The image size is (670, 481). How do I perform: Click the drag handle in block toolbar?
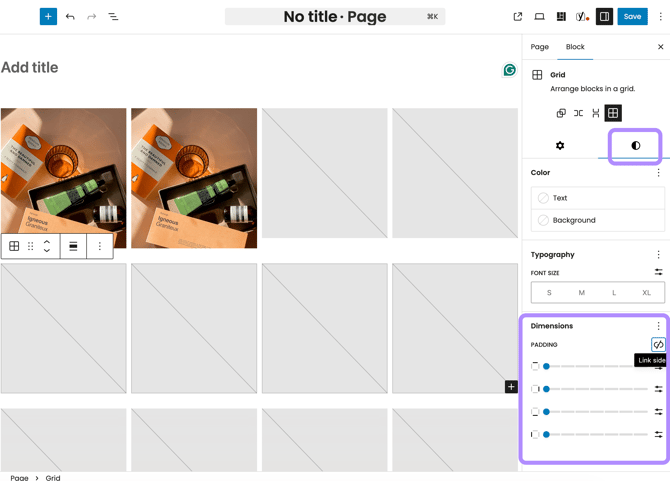(x=31, y=246)
